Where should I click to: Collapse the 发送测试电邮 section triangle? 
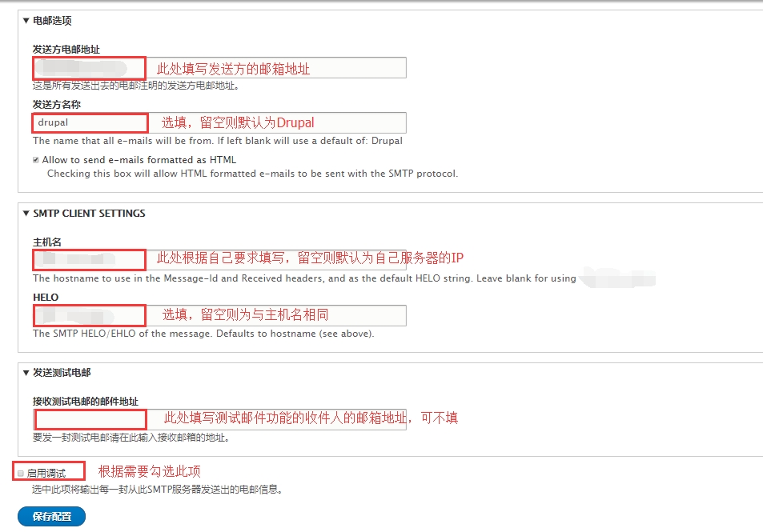click(x=26, y=373)
